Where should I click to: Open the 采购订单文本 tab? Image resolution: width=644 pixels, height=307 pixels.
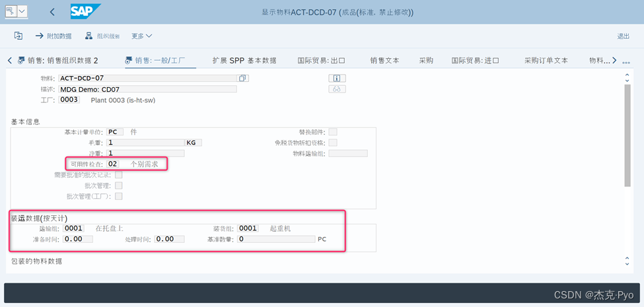546,61
